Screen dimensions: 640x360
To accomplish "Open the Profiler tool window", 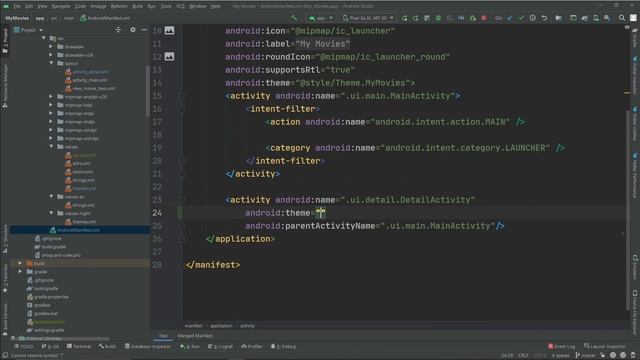I will point(252,347).
